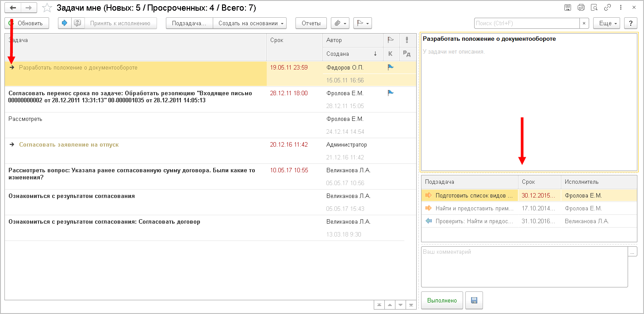Open the Еще menu
The height and width of the screenshot is (314, 644).
607,23
